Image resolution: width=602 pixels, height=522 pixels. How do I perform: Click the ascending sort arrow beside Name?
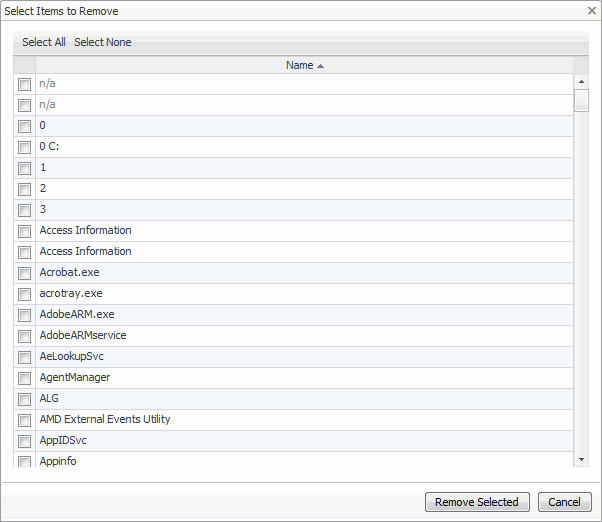click(x=320, y=66)
